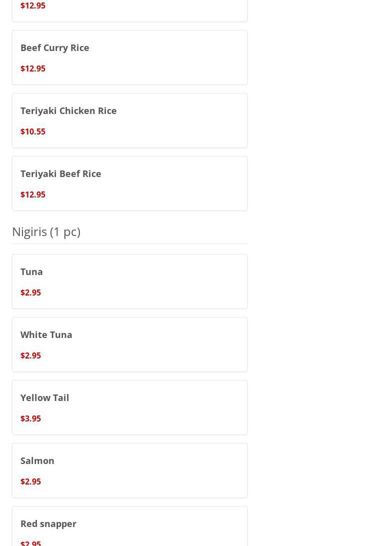
Task: Click the $12.95 price under Beef Curry Rice
Action: click(33, 68)
